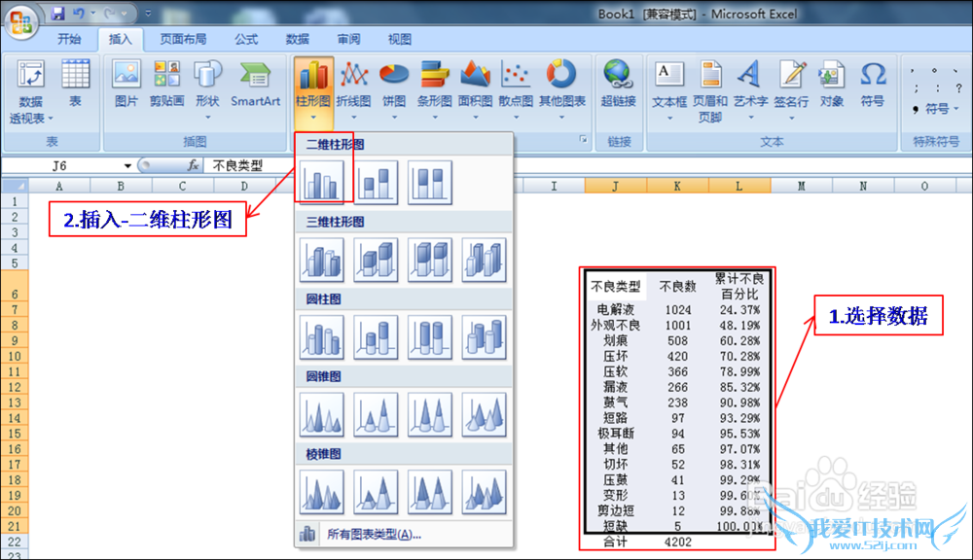Choose the 3-D stacked column chart
The height and width of the screenshot is (560, 973).
(x=376, y=260)
